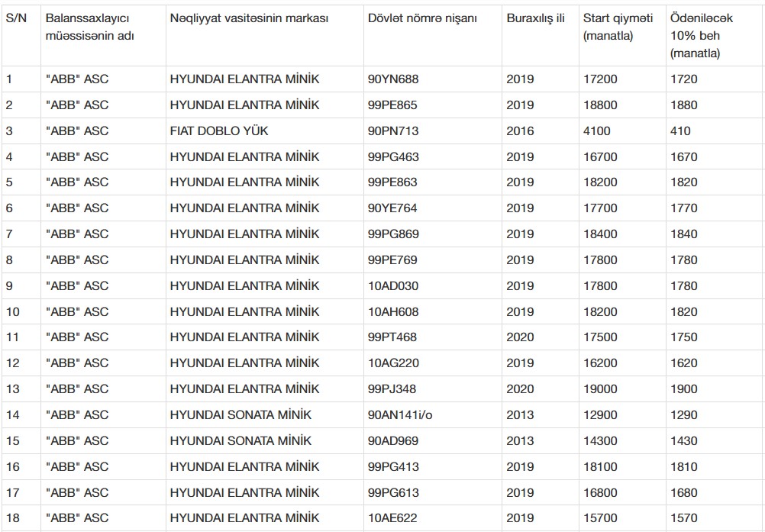This screenshot has height=532, width=765.
Task: Click the '"ABB" ASC' cell in row 1
Action: point(77,79)
